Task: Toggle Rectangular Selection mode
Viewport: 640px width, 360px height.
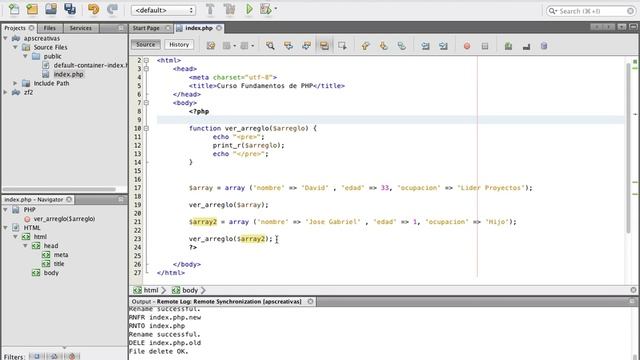Action: click(x=342, y=46)
